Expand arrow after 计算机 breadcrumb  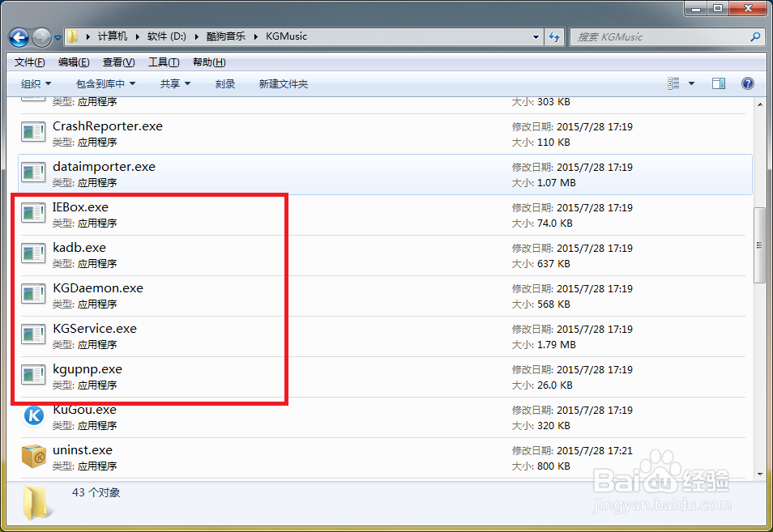tap(137, 37)
